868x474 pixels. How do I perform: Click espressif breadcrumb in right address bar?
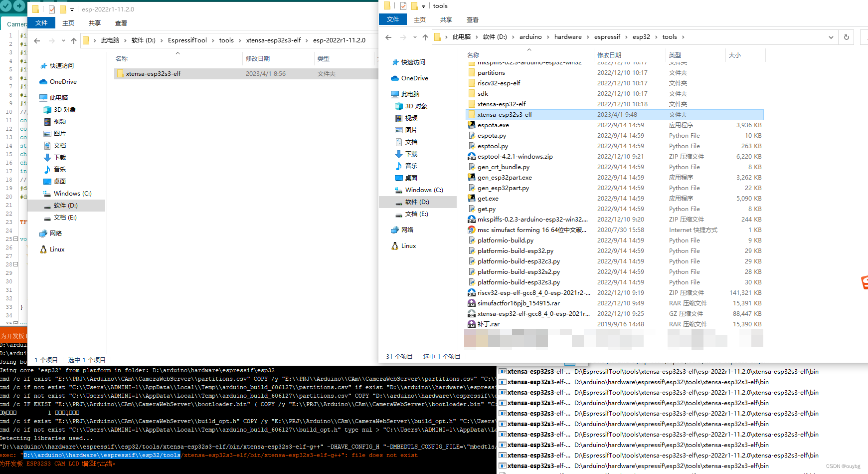click(x=607, y=37)
